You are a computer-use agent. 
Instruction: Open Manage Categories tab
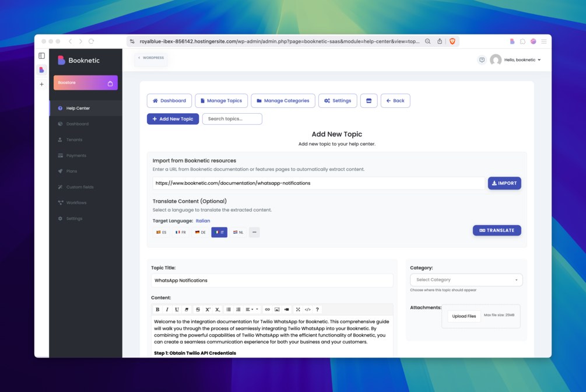click(x=283, y=100)
